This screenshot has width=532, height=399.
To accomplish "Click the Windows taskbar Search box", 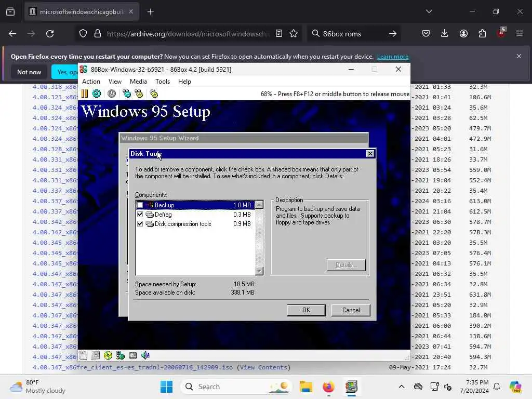I will [236, 387].
